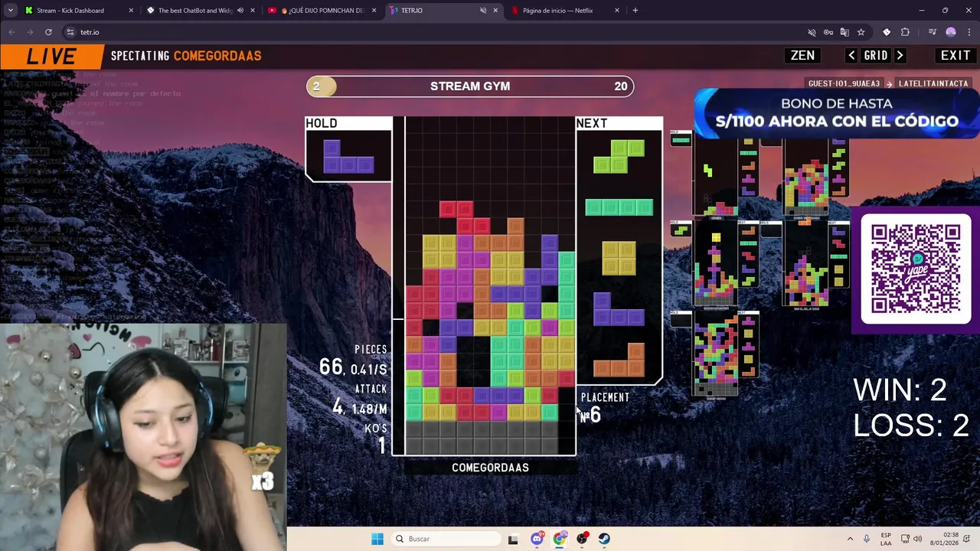Screen dimensions: 980x551
Task: Open the Extensions puzzle menu
Action: pos(906,32)
